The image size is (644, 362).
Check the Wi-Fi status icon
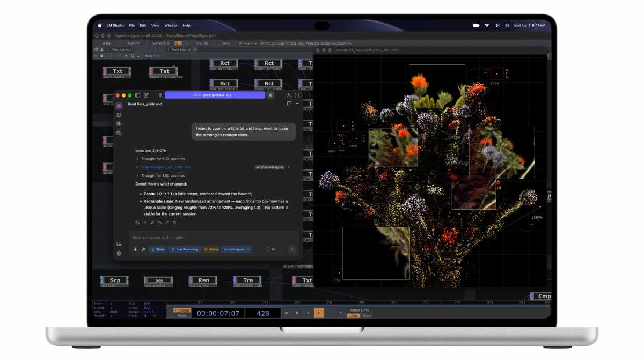[487, 25]
